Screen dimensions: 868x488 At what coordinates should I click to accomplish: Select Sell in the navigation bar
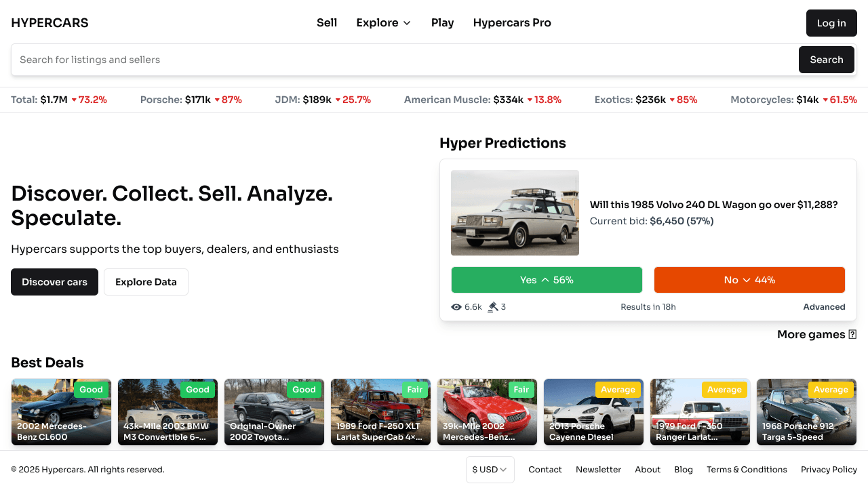point(326,22)
